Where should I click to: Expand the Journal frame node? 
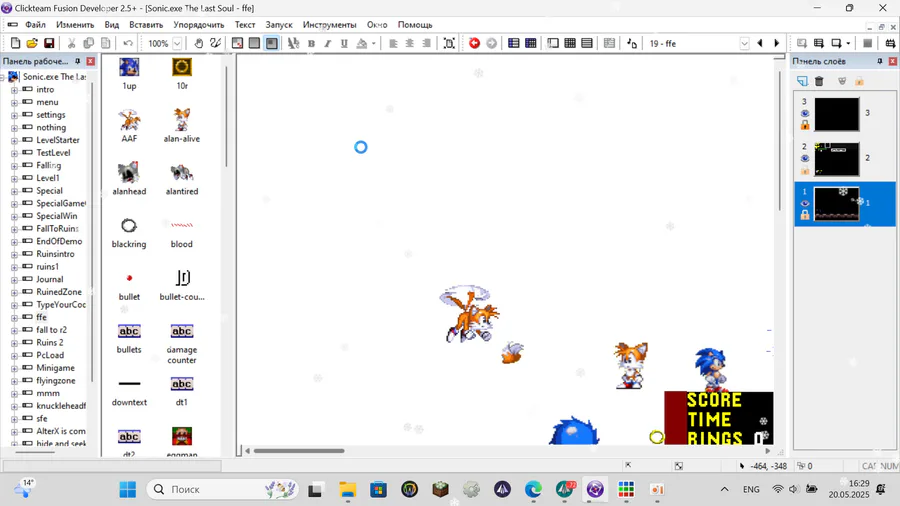pos(14,279)
